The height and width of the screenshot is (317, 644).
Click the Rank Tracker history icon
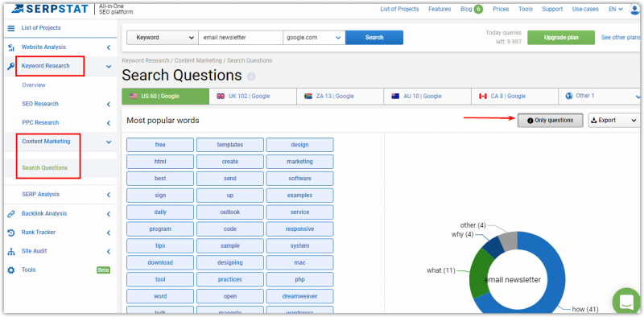tap(11, 233)
